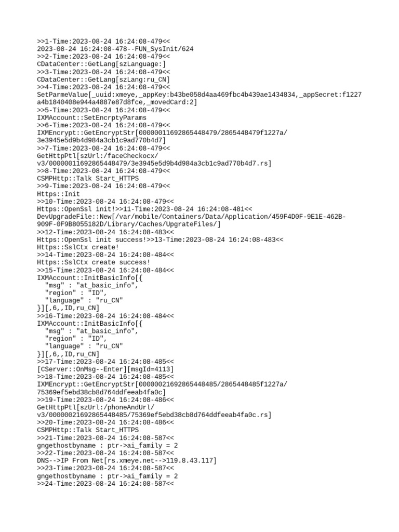The height and width of the screenshot is (532, 399).
Task: Click the DNS-->IP From Net rs.xmeye.net line
Action: coord(127,461)
